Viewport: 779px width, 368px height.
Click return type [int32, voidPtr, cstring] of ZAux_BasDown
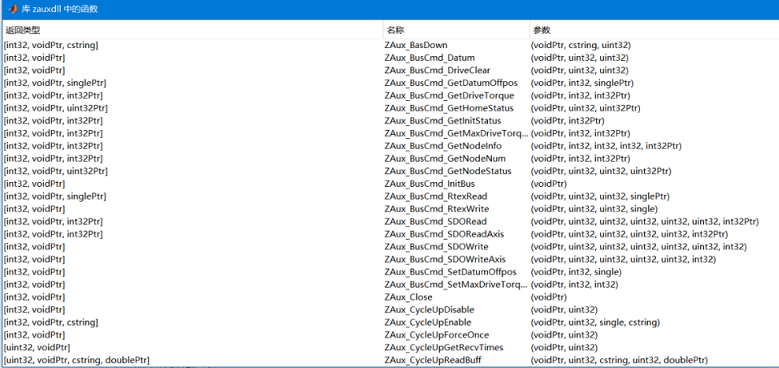(51, 45)
